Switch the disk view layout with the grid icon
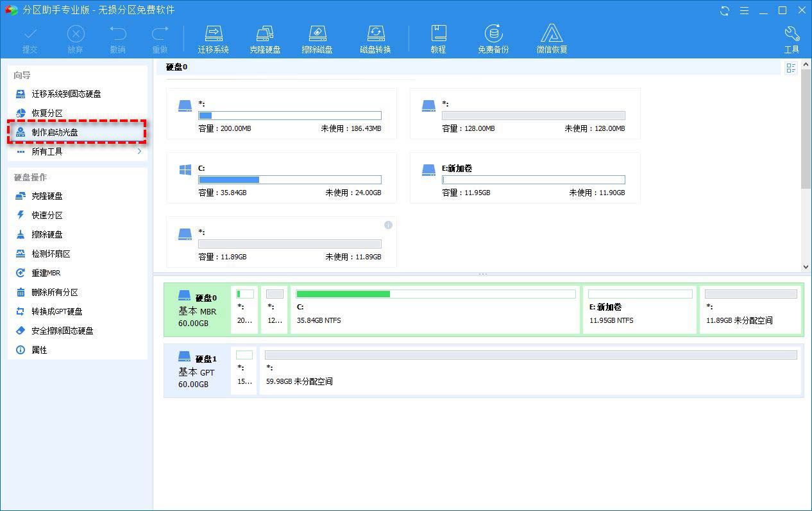 point(791,68)
